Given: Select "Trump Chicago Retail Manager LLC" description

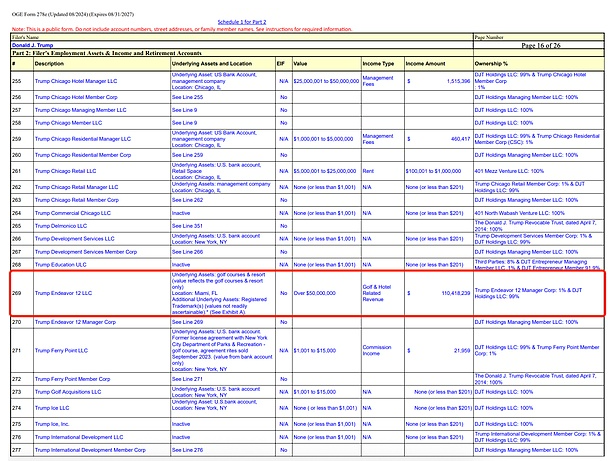Looking at the screenshot, I should pos(76,187).
